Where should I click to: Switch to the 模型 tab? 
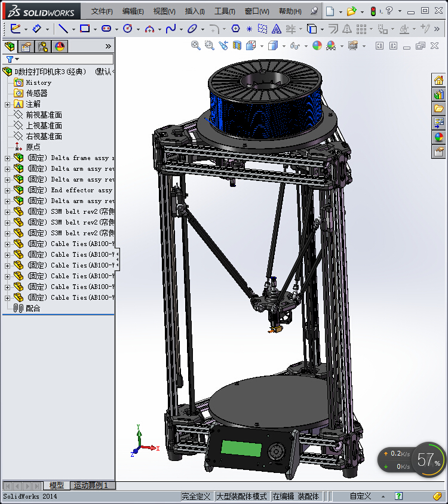[x=56, y=485]
